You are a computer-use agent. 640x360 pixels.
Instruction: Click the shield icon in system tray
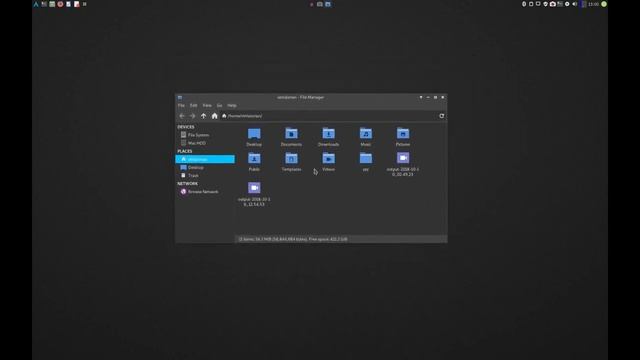[x=545, y=4]
